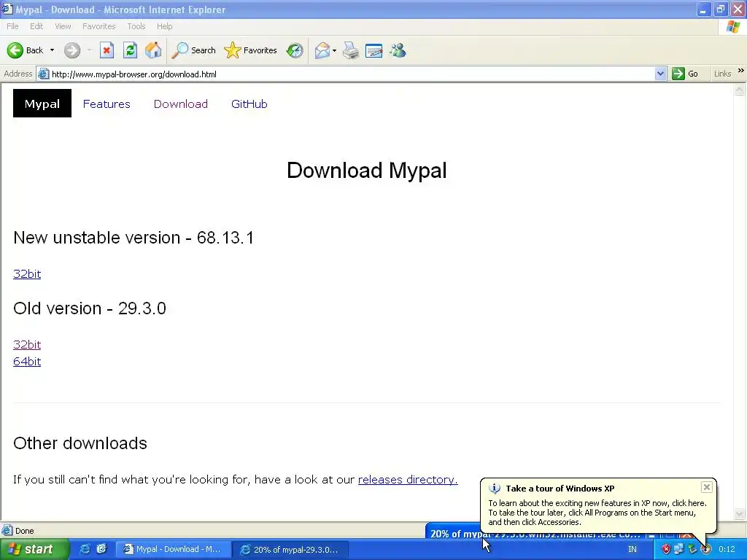This screenshot has height=560, width=747.
Task: Open the Download nav link
Action: click(181, 104)
